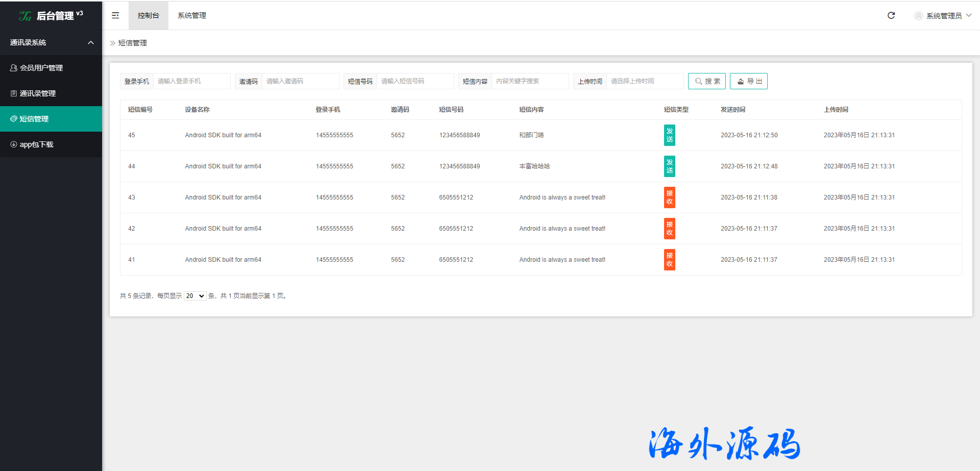
Task: Click the 搜索 search button
Action: click(x=707, y=81)
